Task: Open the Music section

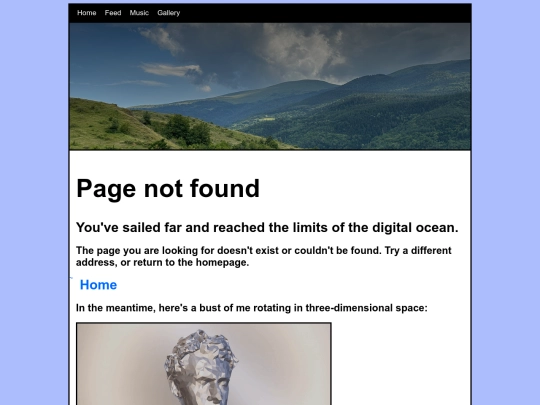Action: pyautogui.click(x=139, y=13)
